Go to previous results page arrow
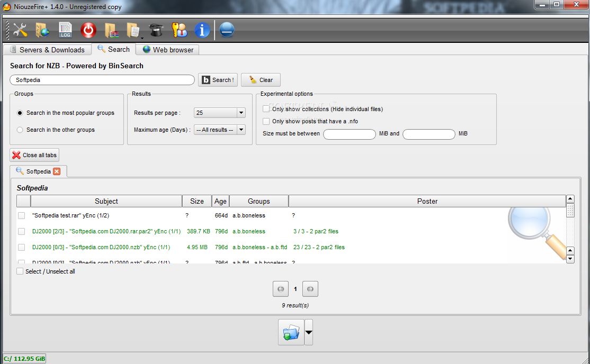 click(281, 289)
